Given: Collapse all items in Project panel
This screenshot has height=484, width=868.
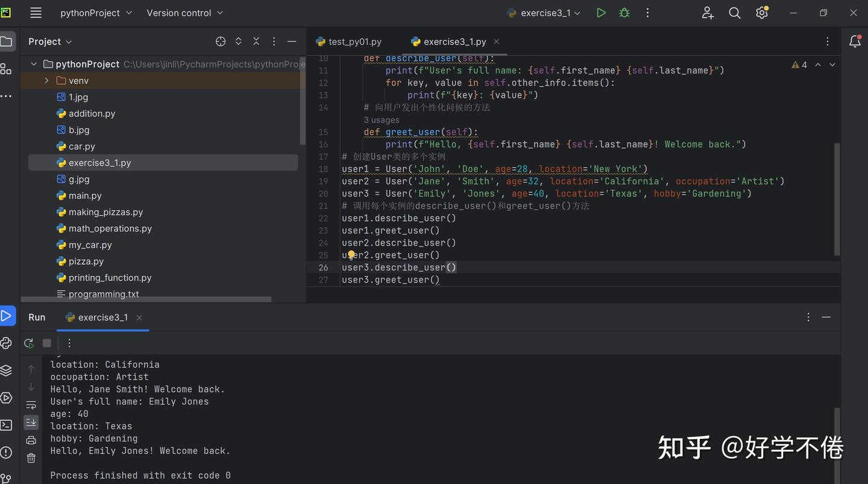Looking at the screenshot, I should click(256, 41).
